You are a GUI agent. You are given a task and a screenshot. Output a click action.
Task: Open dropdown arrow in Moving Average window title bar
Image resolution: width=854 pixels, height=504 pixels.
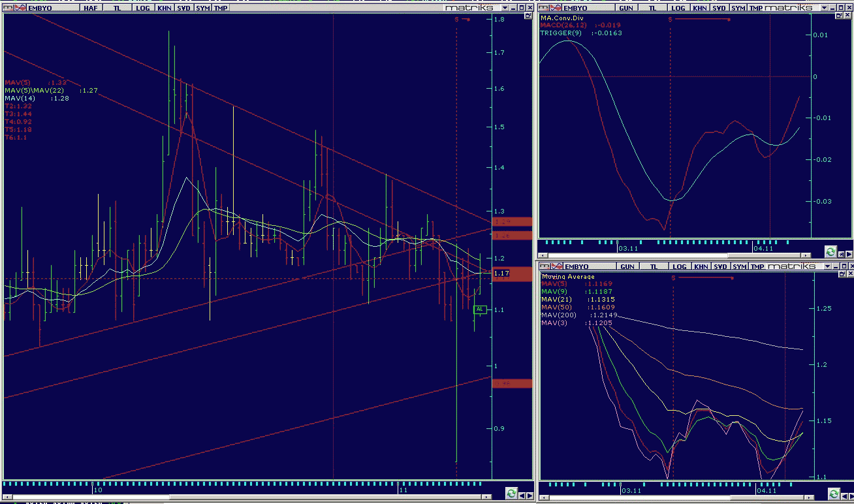pyautogui.click(x=827, y=266)
